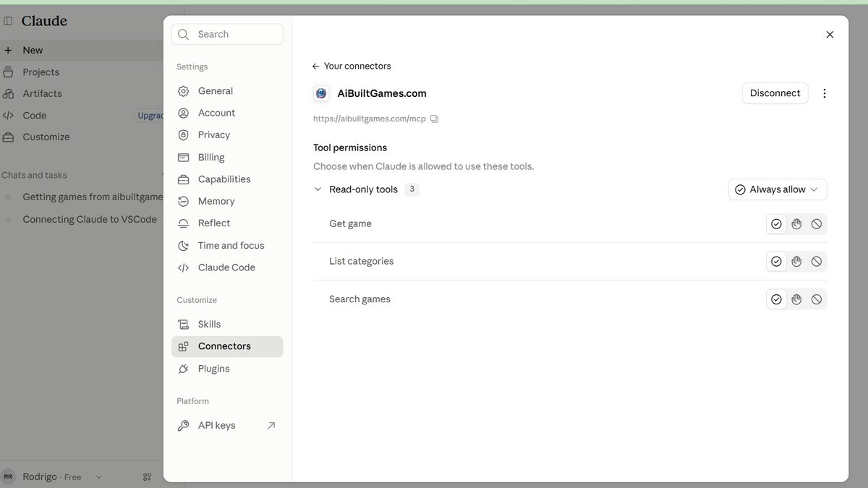Viewport: 868px width, 488px height.
Task: Click the Disconnect button
Action: coord(775,93)
